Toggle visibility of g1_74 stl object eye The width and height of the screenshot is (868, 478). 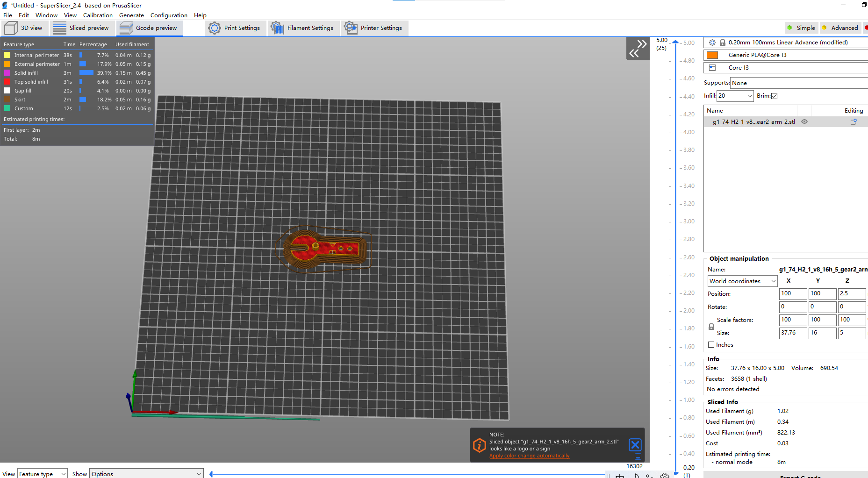click(804, 121)
